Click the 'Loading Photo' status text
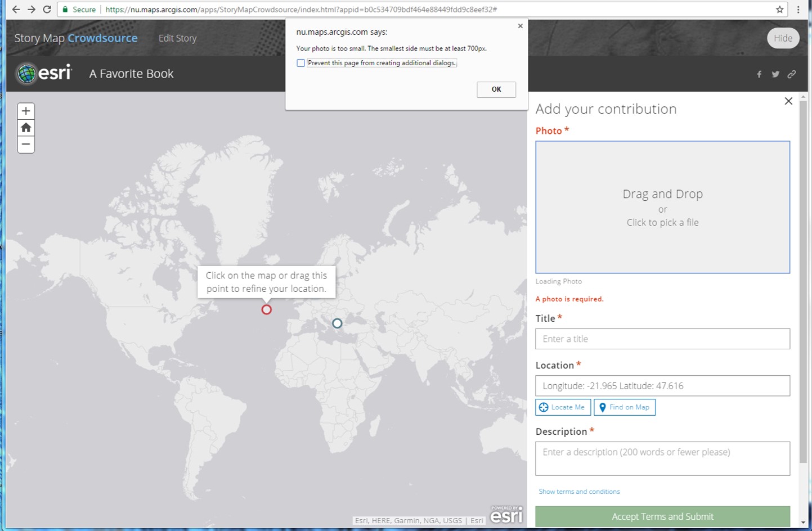 tap(559, 281)
